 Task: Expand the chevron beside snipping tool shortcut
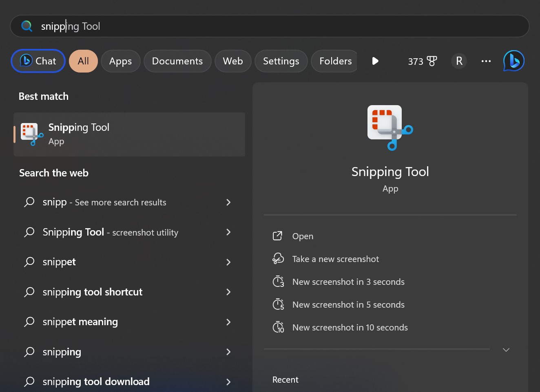point(228,292)
